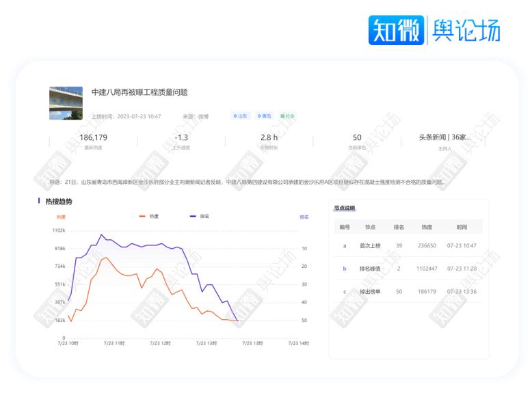Viewport: 532px width, 395px height.
Task: Click the 热搜趋势 section heading
Action: tap(58, 202)
